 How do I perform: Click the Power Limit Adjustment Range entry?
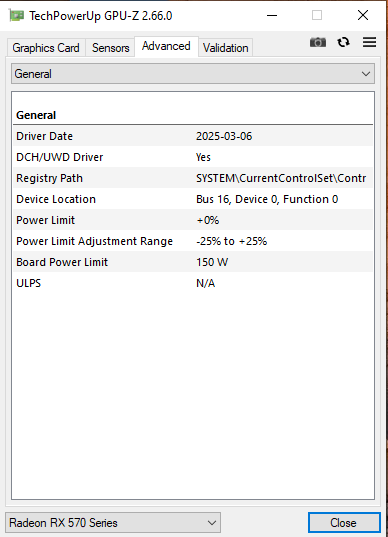tap(193, 241)
